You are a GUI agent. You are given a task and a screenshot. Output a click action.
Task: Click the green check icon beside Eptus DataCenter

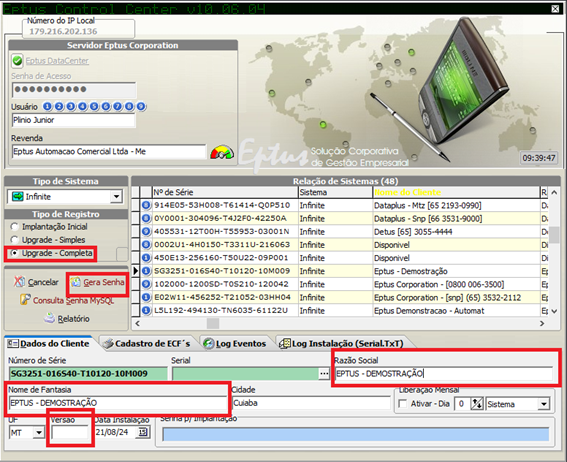point(17,61)
